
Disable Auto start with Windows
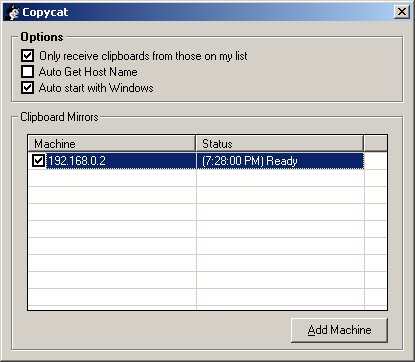[x=27, y=88]
